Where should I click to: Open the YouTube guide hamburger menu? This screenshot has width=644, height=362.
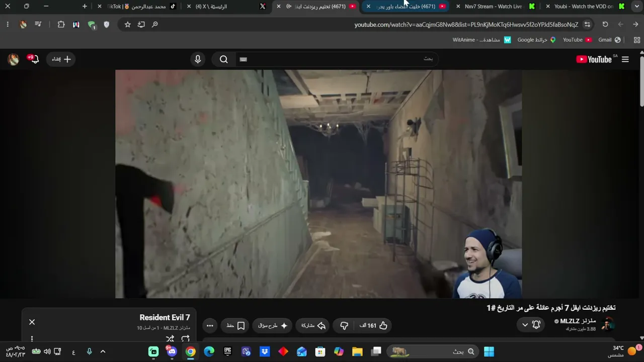625,59
